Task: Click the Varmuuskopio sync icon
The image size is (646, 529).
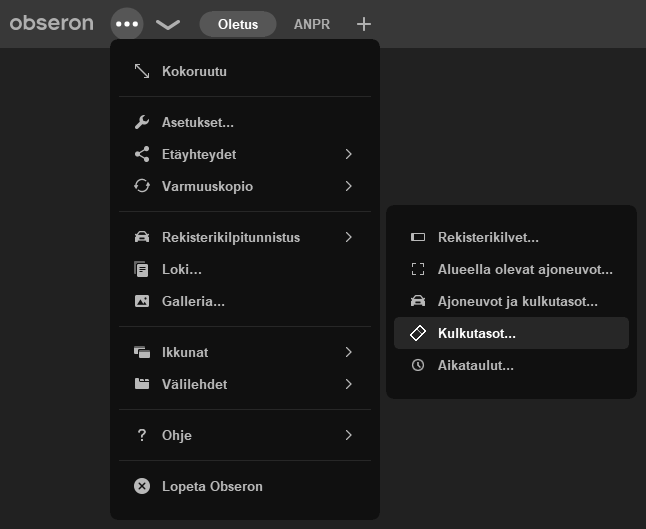Action: (142, 186)
